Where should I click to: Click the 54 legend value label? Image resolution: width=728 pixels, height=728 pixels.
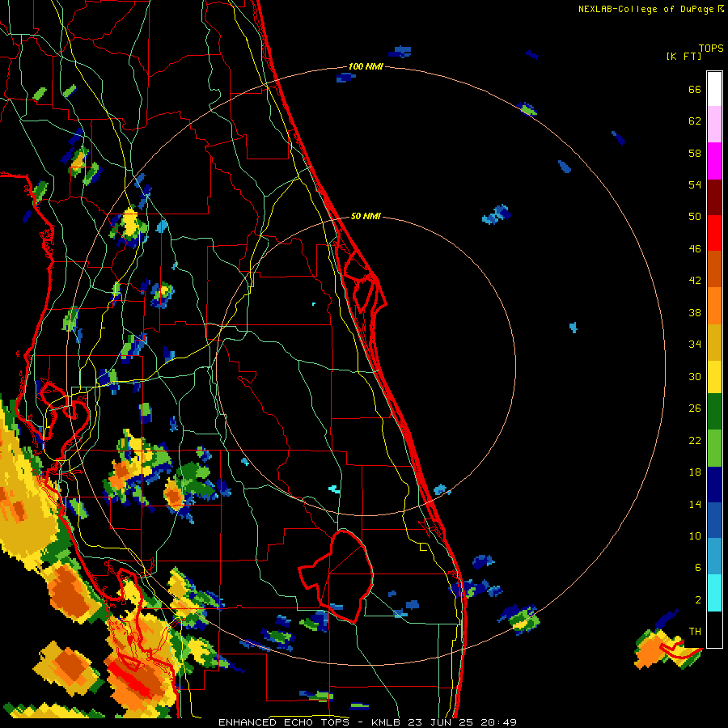[x=695, y=184]
